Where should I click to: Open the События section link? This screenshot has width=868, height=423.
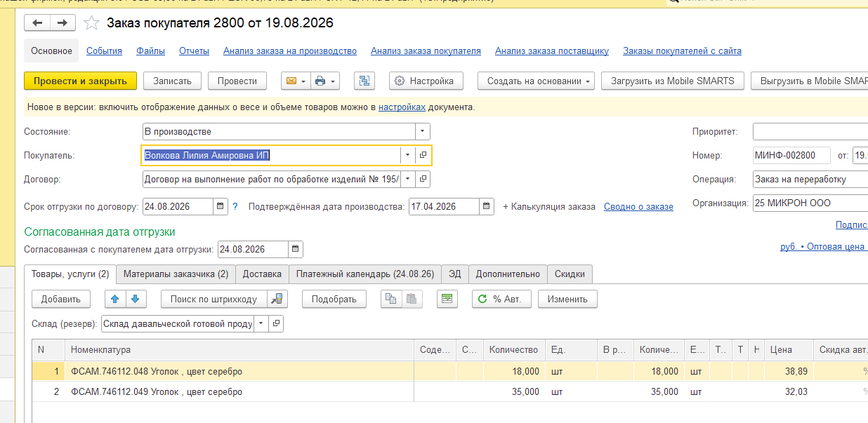104,51
